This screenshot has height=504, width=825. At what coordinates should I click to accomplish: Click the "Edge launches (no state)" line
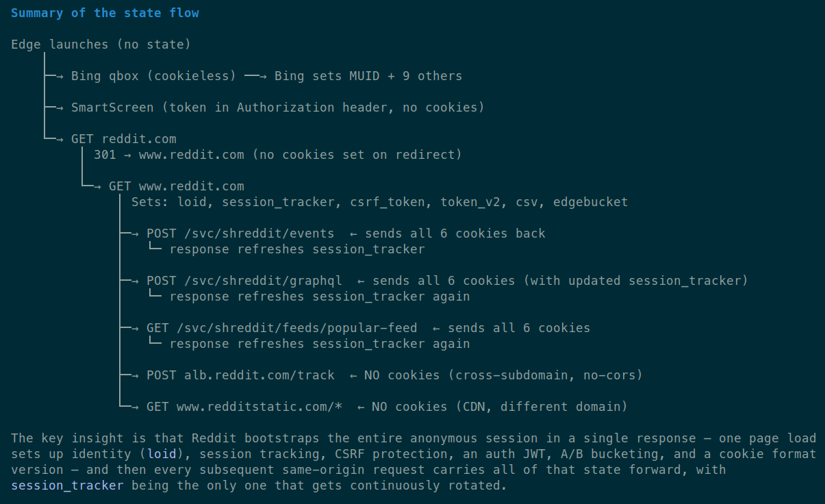pyautogui.click(x=101, y=45)
